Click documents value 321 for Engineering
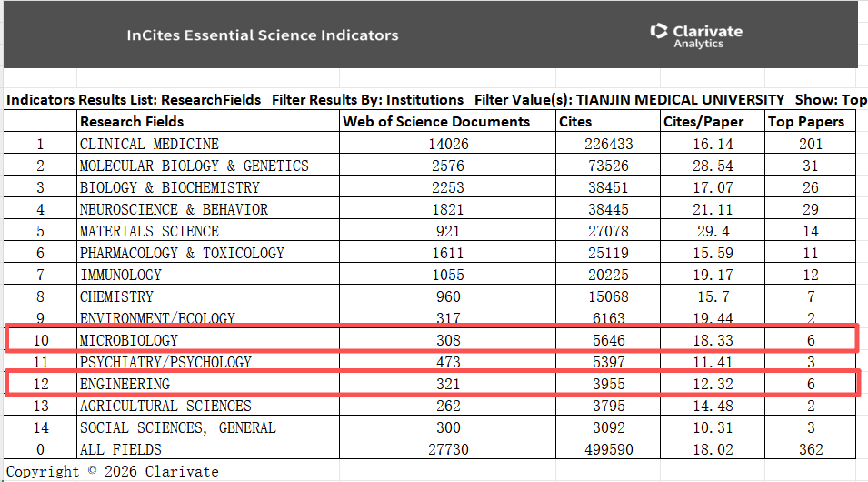Viewport: 868px width, 482px height. click(x=448, y=384)
